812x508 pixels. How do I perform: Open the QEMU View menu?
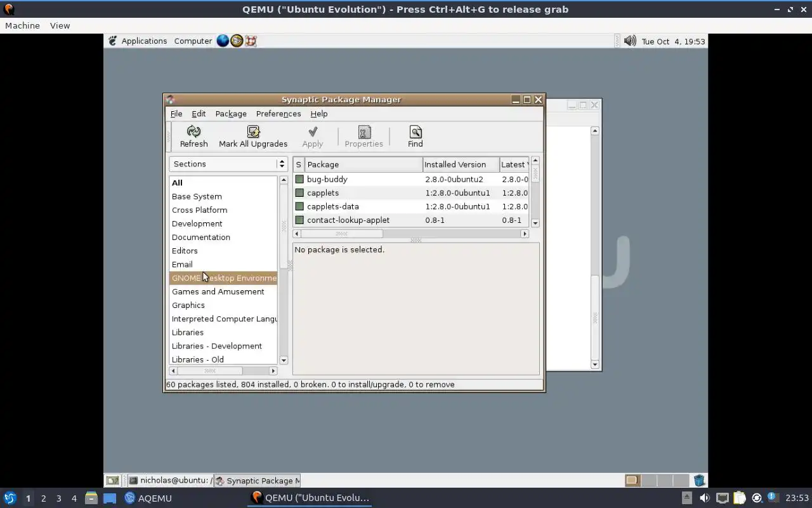coord(60,25)
